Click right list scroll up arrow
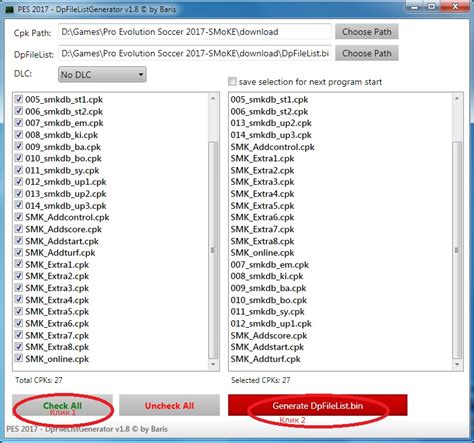The image size is (474, 443). 457,99
